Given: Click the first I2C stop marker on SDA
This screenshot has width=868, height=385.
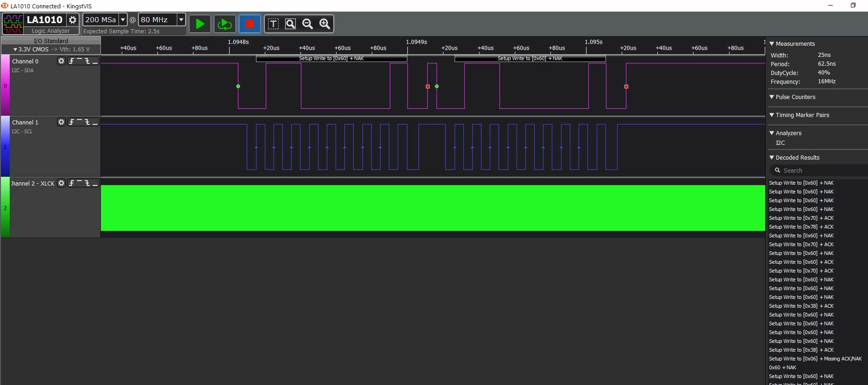Looking at the screenshot, I should point(428,87).
